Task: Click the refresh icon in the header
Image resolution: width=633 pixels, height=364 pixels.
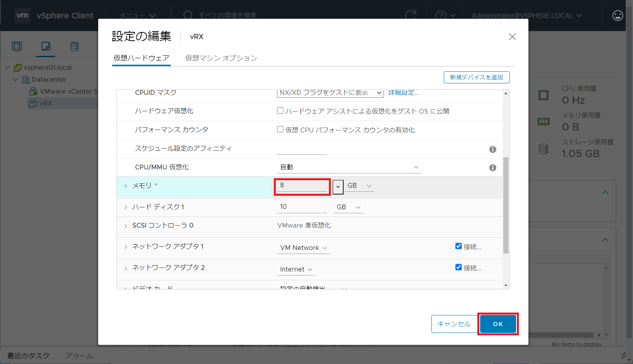Action: (x=411, y=15)
